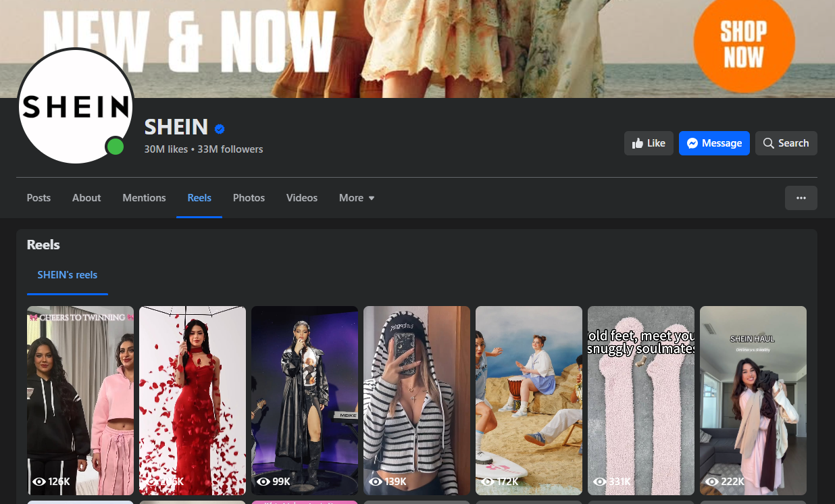Click the 33M followers text

pos(230,149)
